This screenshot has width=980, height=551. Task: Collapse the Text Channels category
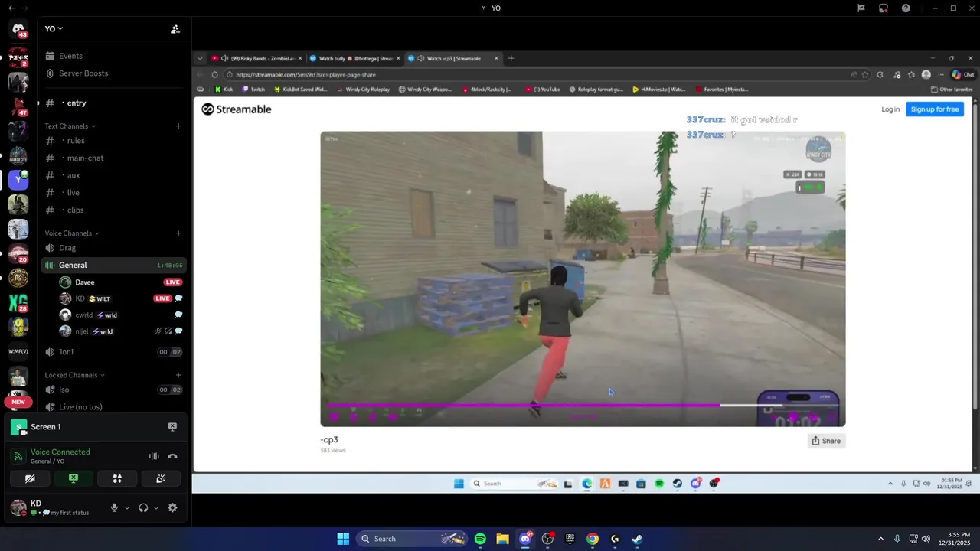coord(70,126)
